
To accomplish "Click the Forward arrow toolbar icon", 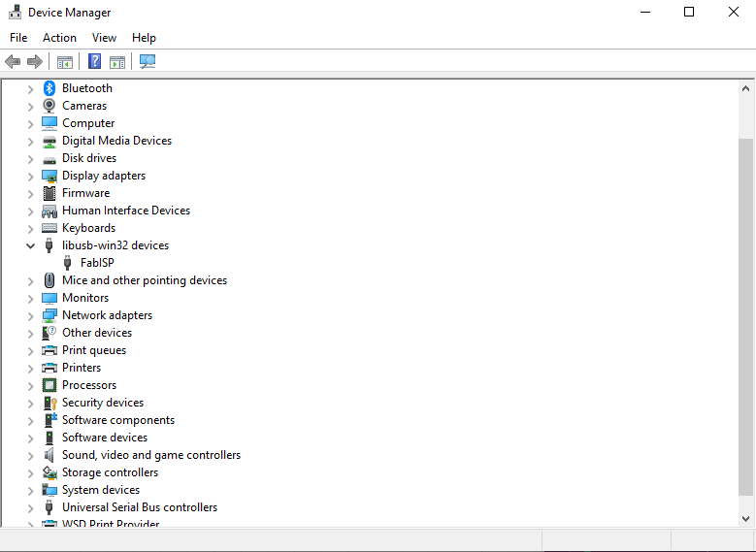I will [35, 62].
